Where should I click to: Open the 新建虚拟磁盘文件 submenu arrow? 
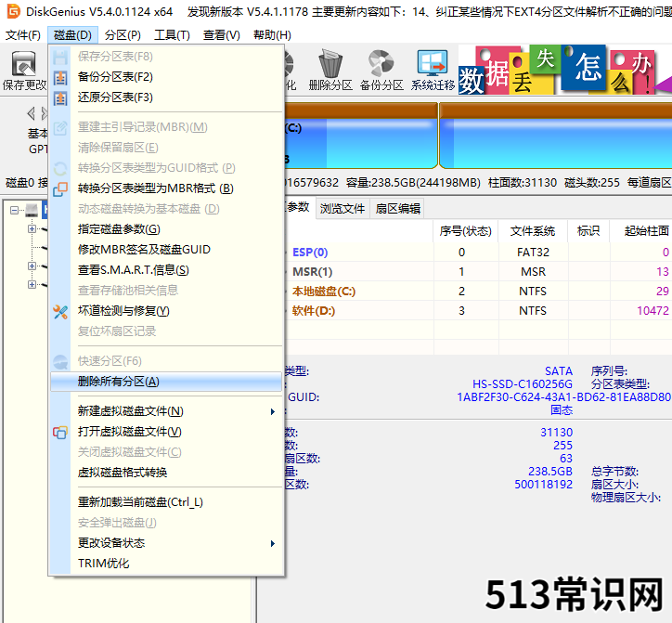click(273, 411)
